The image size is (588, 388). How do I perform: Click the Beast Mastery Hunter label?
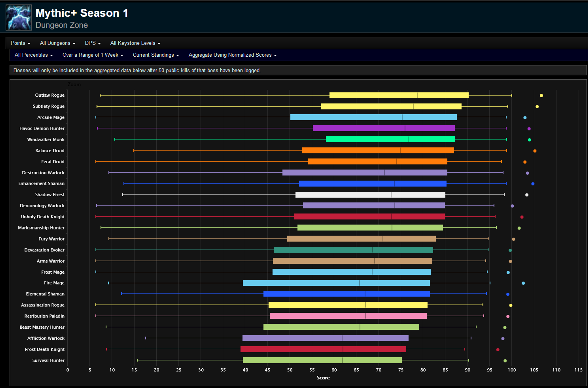tap(42, 327)
